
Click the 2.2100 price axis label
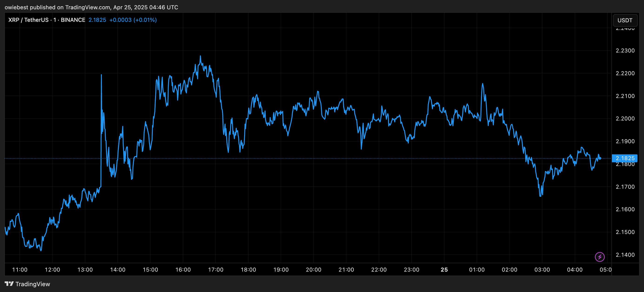pos(625,96)
